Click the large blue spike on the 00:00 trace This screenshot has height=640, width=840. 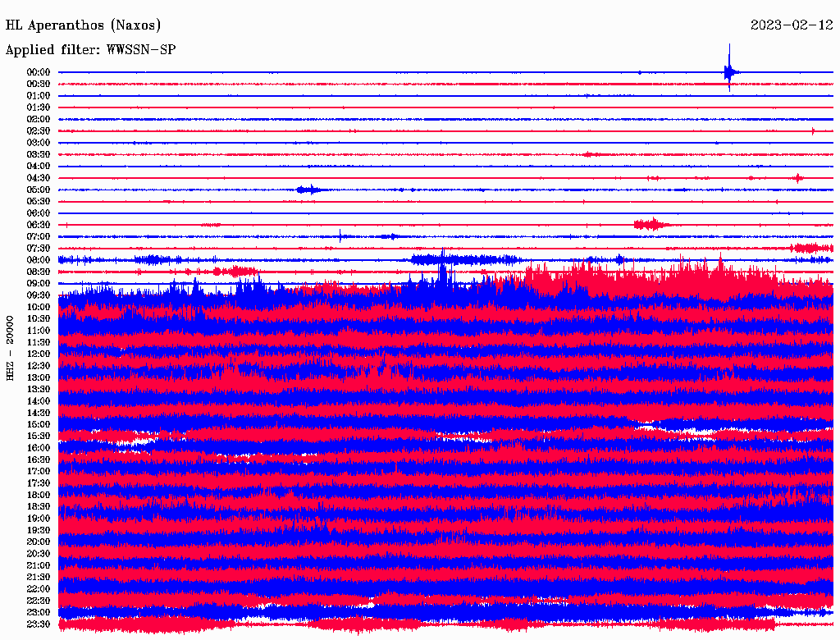click(x=730, y=69)
